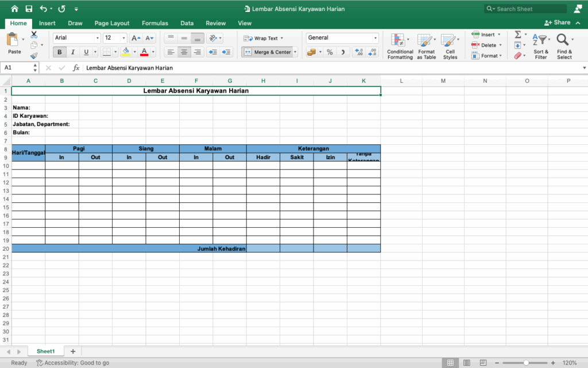Open the font size dropdown

[123, 38]
